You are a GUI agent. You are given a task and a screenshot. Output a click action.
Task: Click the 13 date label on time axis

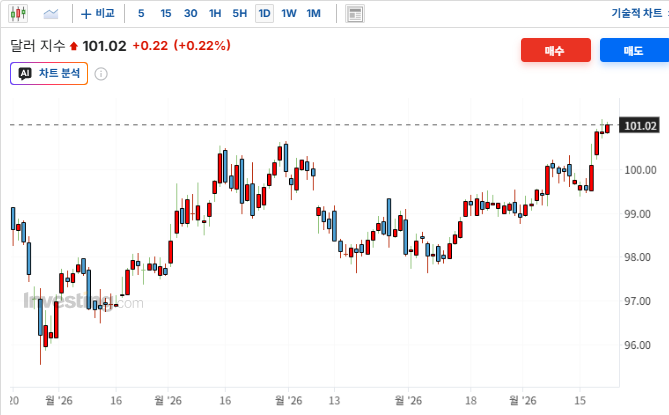click(334, 400)
